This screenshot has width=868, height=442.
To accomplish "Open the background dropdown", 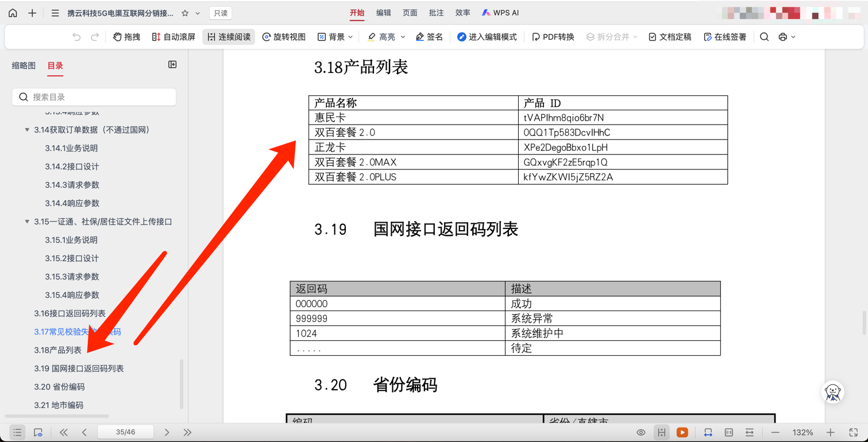I will point(335,37).
